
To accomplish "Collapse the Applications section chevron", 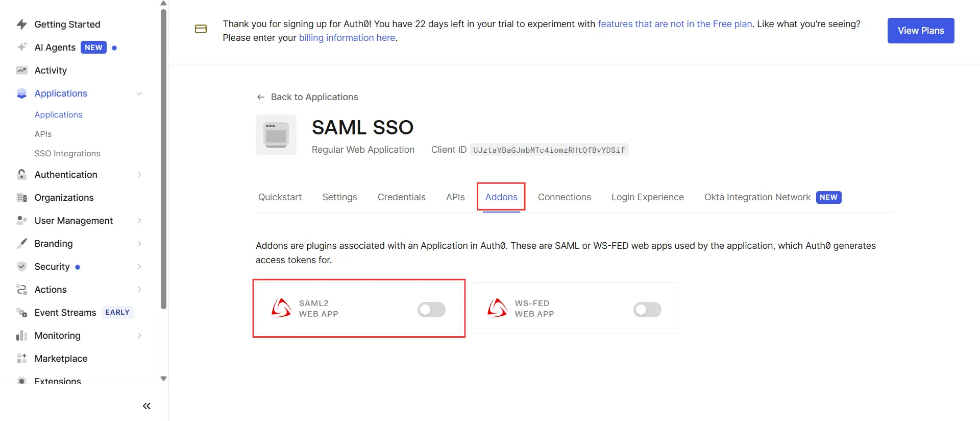I will [139, 93].
